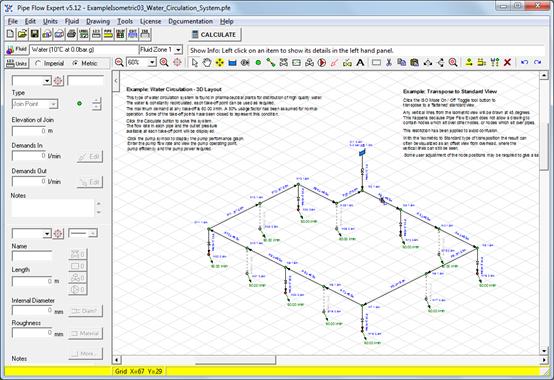Image resolution: width=554 pixels, height=380 pixels.
Task: Select the hand Pan tool
Action: click(207, 63)
